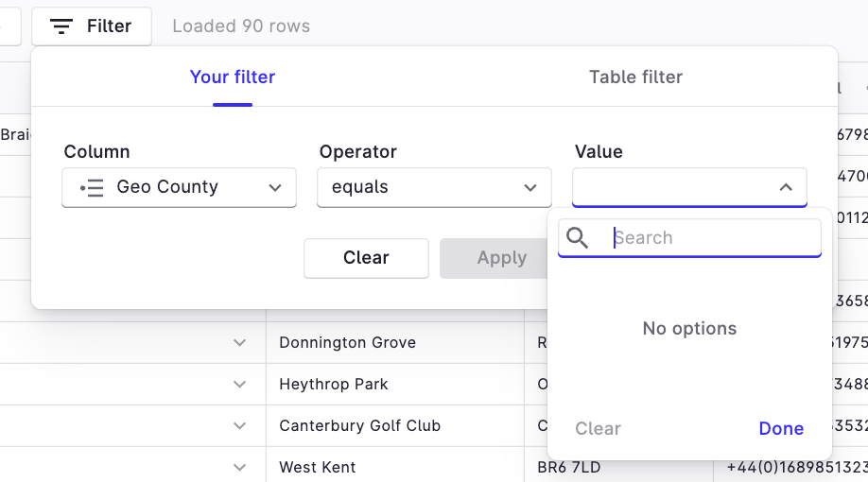Collapse the Value dropdown chevron
868x482 pixels.
[x=786, y=187]
